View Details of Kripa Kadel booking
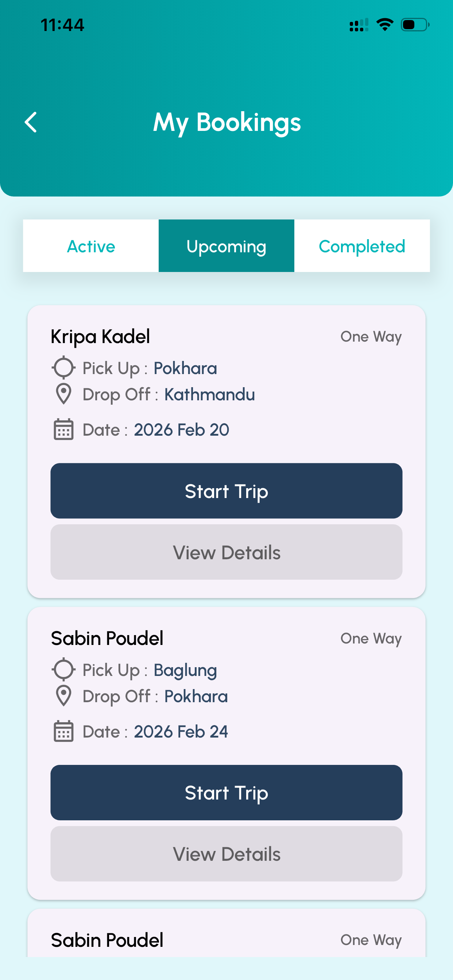The image size is (453, 980). coord(226,552)
